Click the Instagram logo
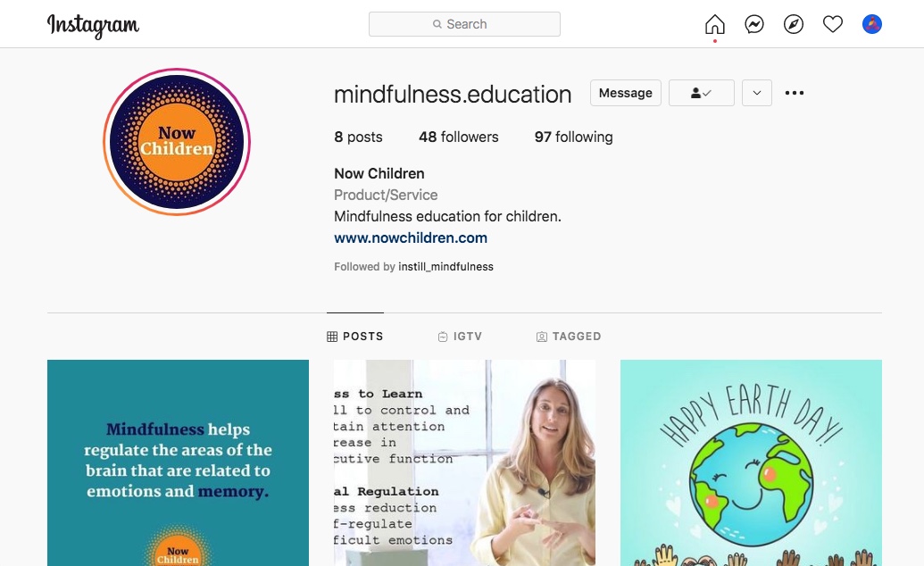 tap(93, 25)
